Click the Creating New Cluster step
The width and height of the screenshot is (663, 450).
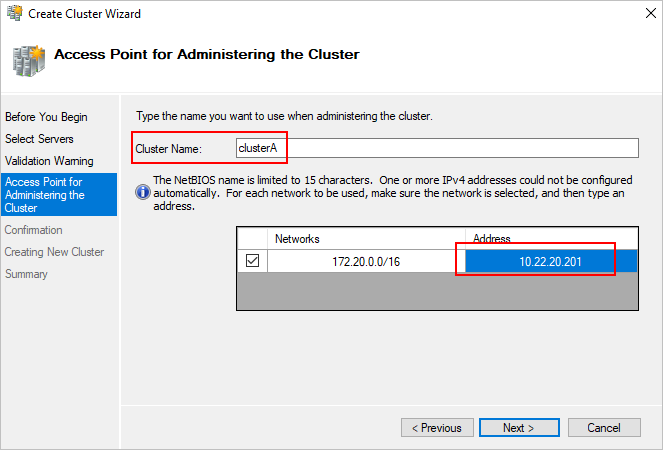[x=54, y=252]
